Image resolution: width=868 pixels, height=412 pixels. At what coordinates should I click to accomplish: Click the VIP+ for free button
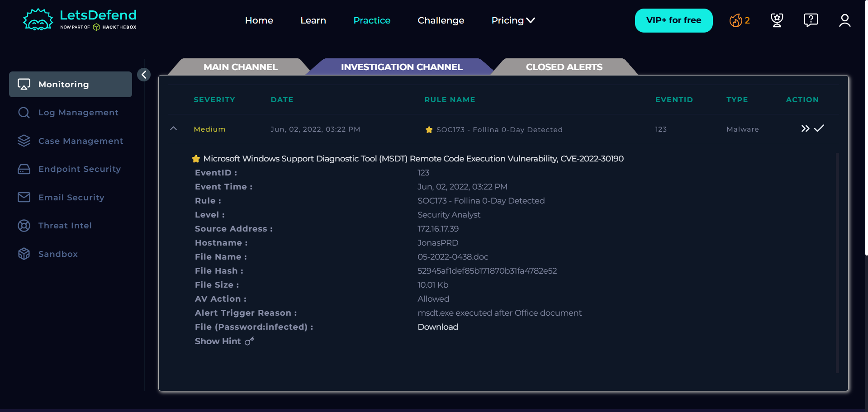tap(674, 20)
